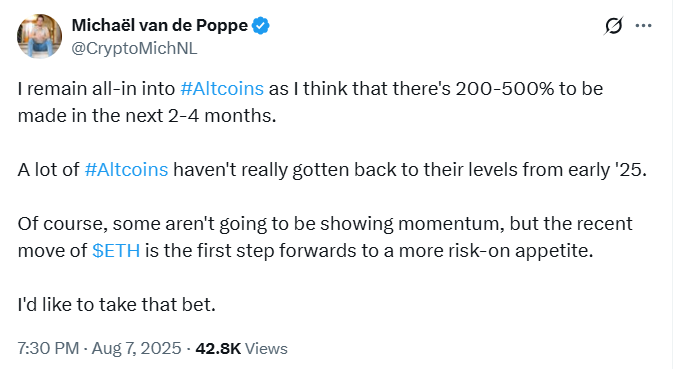Click the Views label beside 42.8K
This screenshot has height=369, width=676.
(x=266, y=348)
